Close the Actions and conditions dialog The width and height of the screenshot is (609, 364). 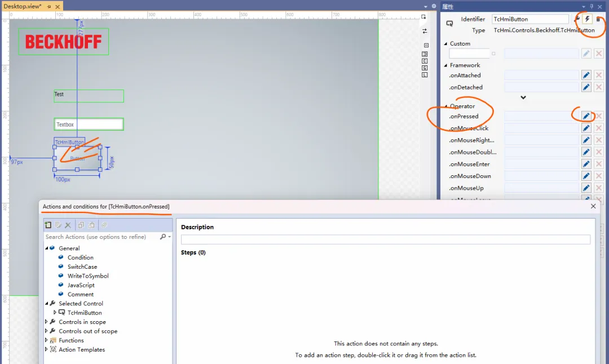coord(593,206)
